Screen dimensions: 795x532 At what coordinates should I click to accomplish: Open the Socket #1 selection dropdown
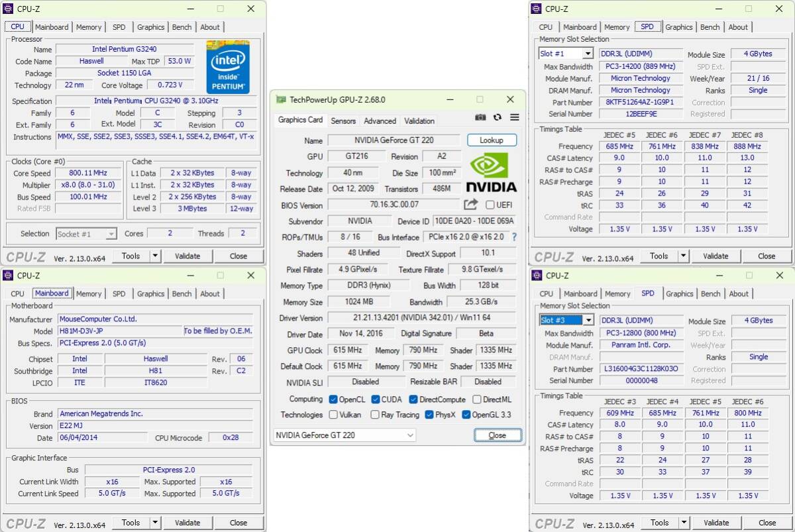click(111, 234)
